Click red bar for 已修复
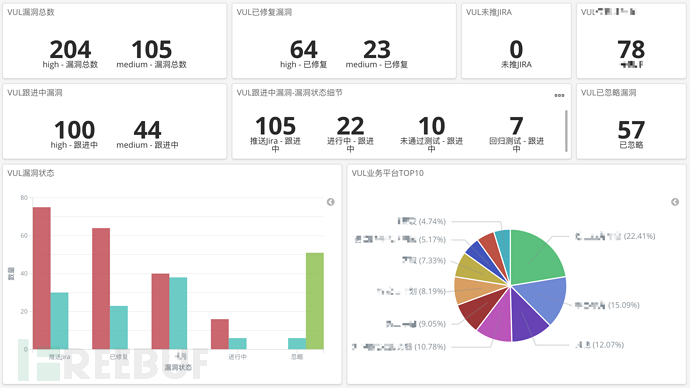The image size is (690, 388). pyautogui.click(x=101, y=289)
